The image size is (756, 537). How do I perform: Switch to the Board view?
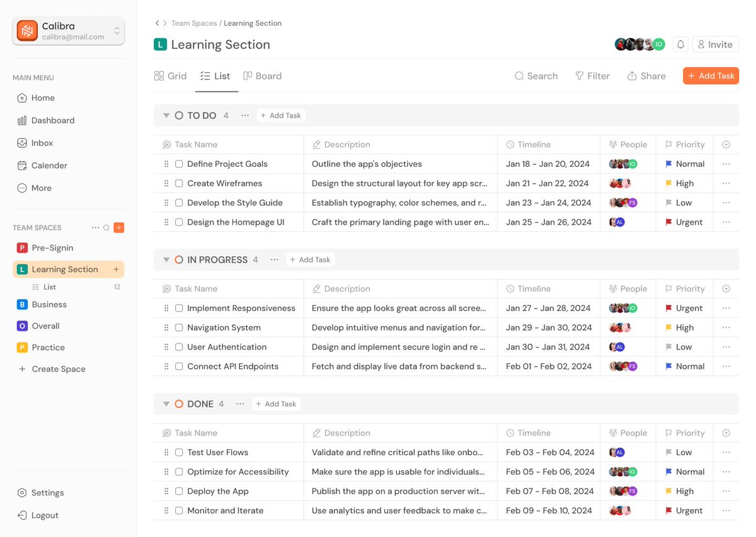point(262,76)
